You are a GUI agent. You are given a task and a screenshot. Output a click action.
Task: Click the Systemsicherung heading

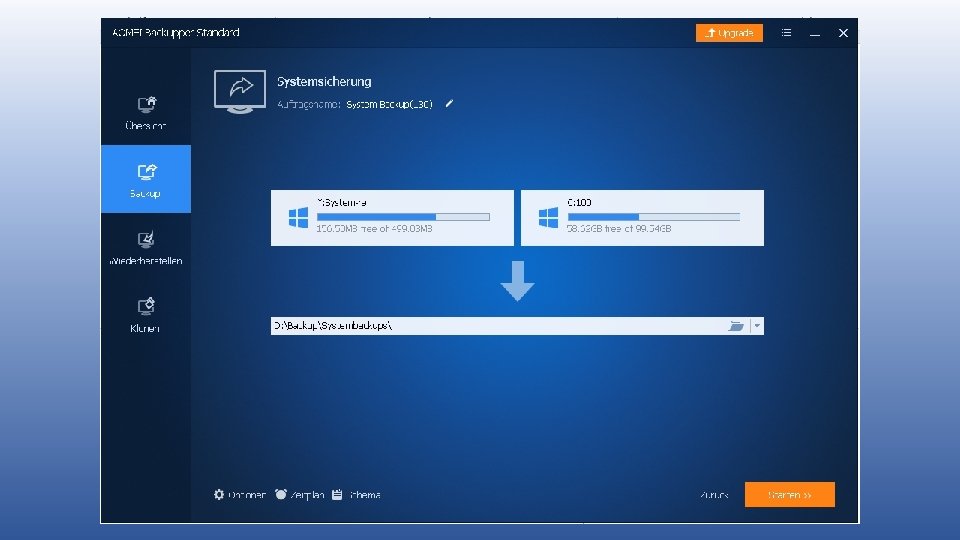[x=324, y=81]
